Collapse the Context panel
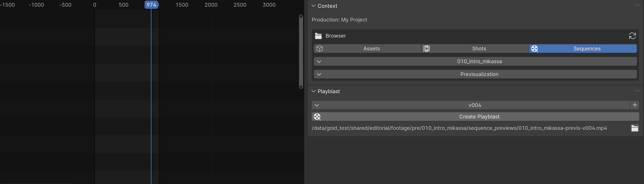644x184 pixels. tap(314, 6)
